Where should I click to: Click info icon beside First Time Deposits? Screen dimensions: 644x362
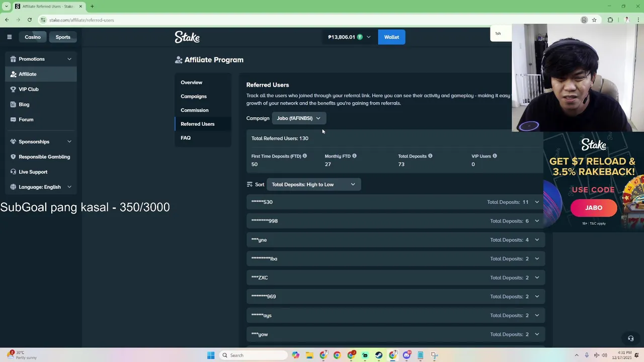click(304, 156)
